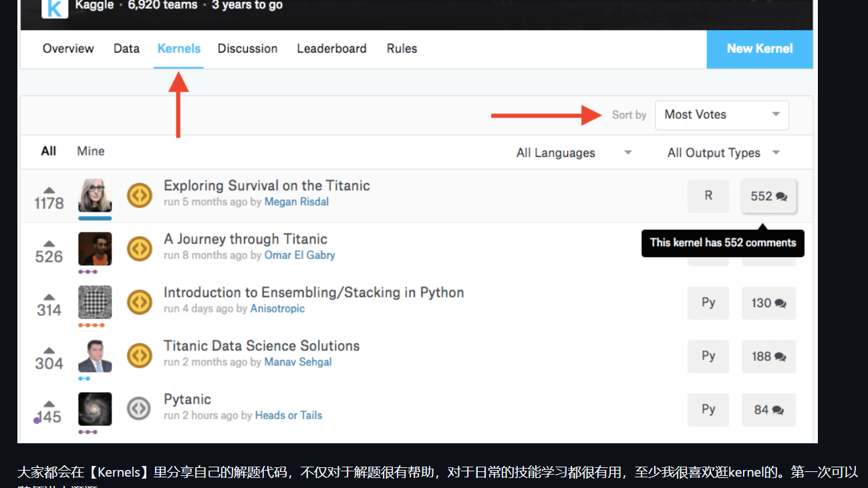Viewport: 868px width, 488px height.
Task: Click the Kaggle K logo icon
Action: pyautogui.click(x=55, y=8)
